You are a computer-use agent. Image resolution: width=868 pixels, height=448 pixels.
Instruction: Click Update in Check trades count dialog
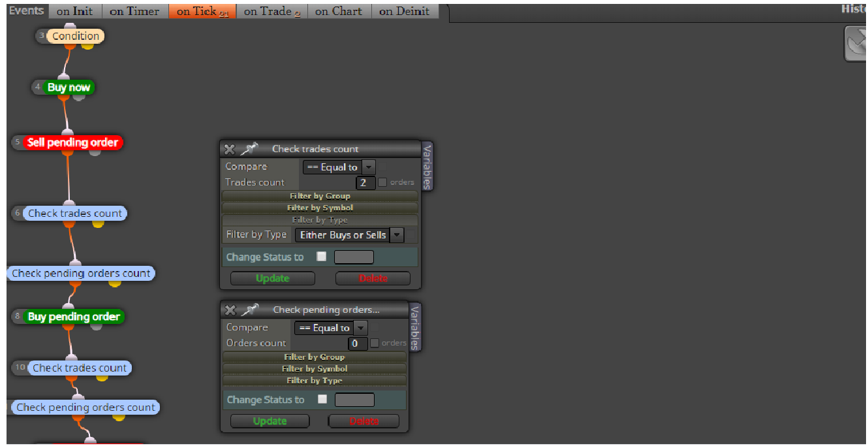[x=273, y=278]
